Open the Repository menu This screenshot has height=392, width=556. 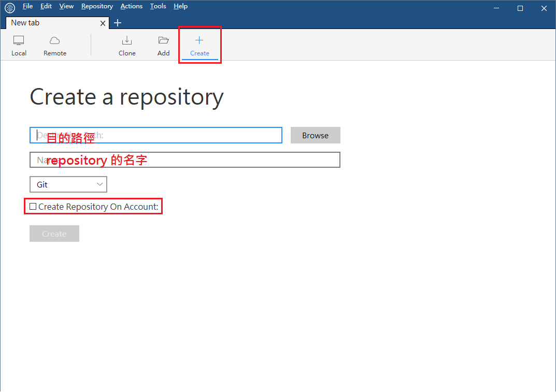tap(97, 6)
